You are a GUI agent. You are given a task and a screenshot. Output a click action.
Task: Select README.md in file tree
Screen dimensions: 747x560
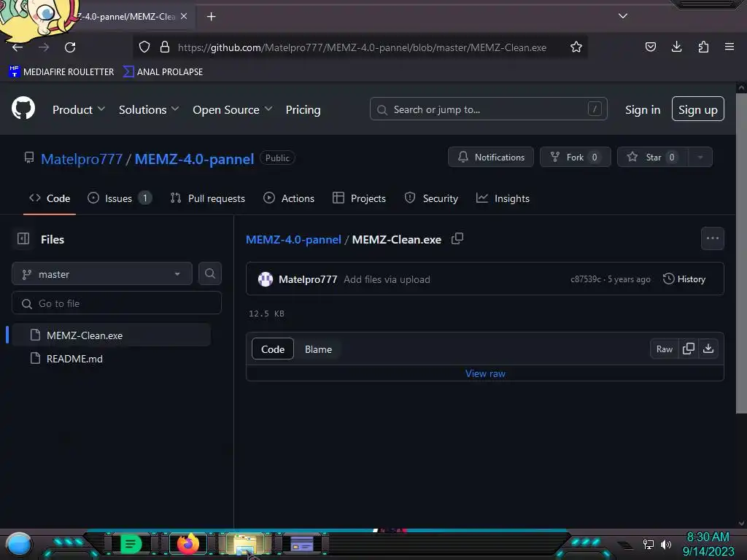(112, 359)
